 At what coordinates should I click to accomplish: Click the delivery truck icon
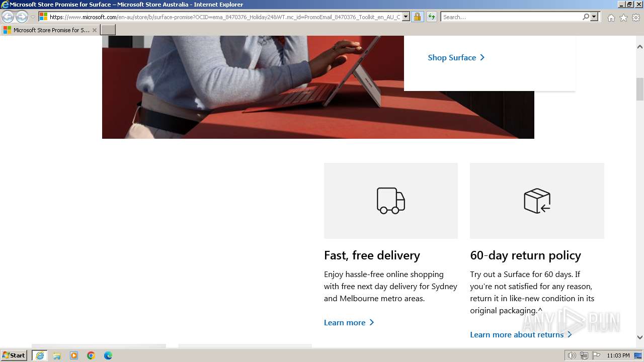coord(391,201)
